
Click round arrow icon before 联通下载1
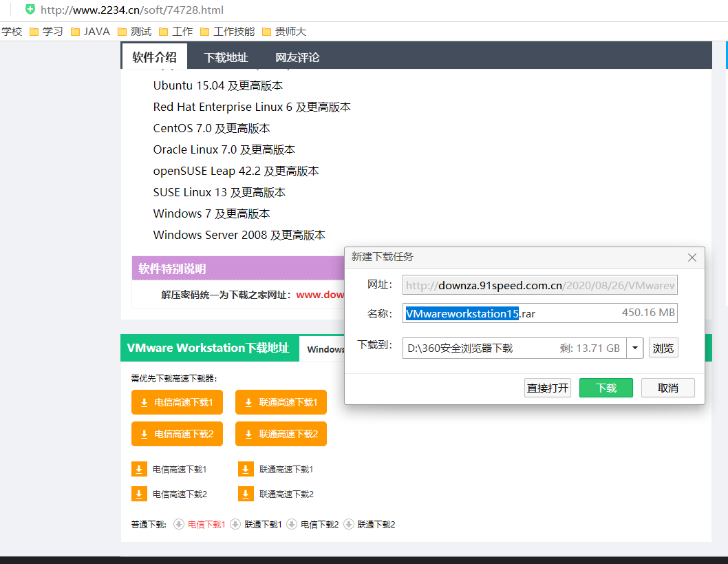(x=235, y=525)
